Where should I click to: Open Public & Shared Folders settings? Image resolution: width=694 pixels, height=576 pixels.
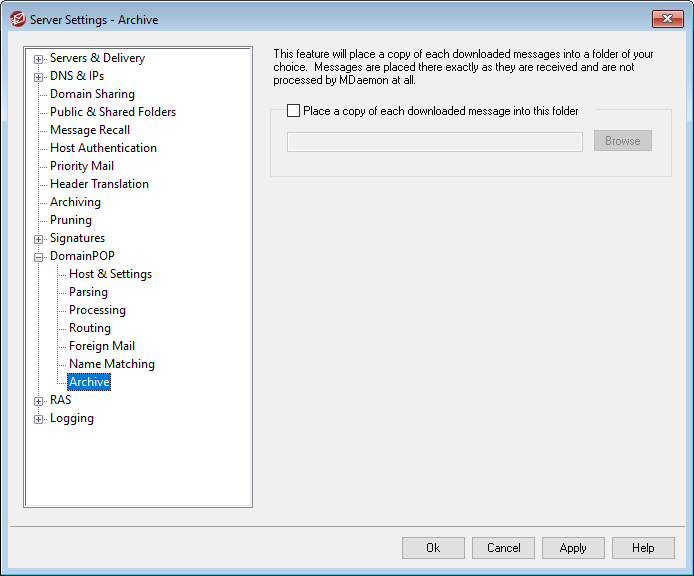[x=112, y=112]
